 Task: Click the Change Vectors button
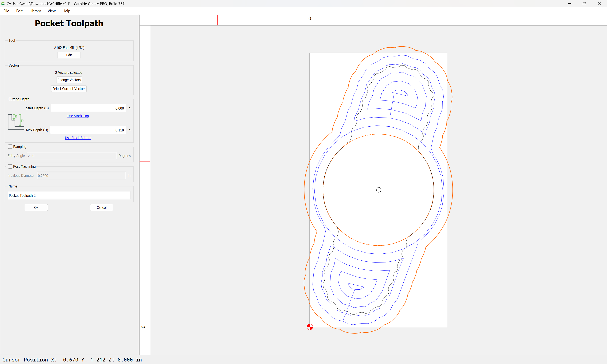69,80
